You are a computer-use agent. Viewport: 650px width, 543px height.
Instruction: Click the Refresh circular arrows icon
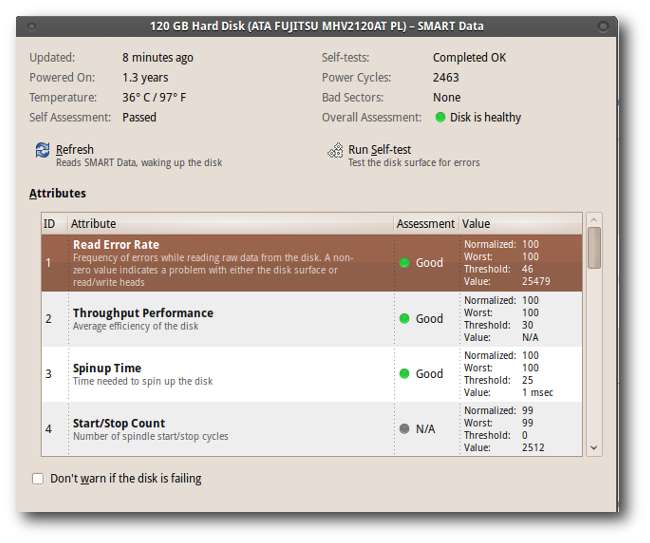point(42,150)
